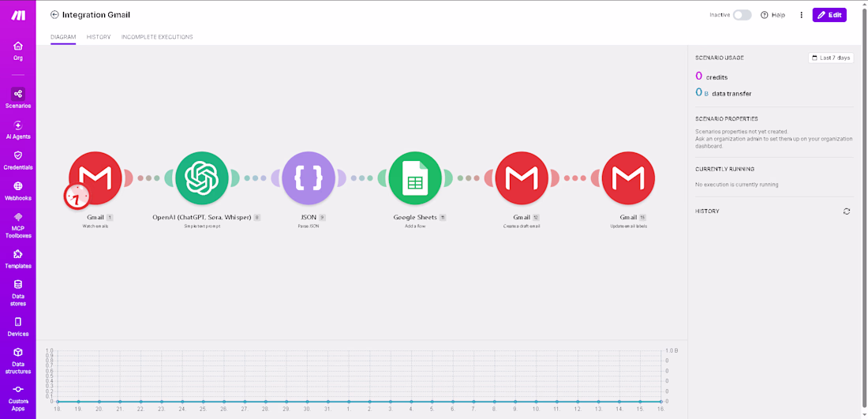The image size is (868, 419).
Task: Browse the Templates section
Action: [x=17, y=259]
